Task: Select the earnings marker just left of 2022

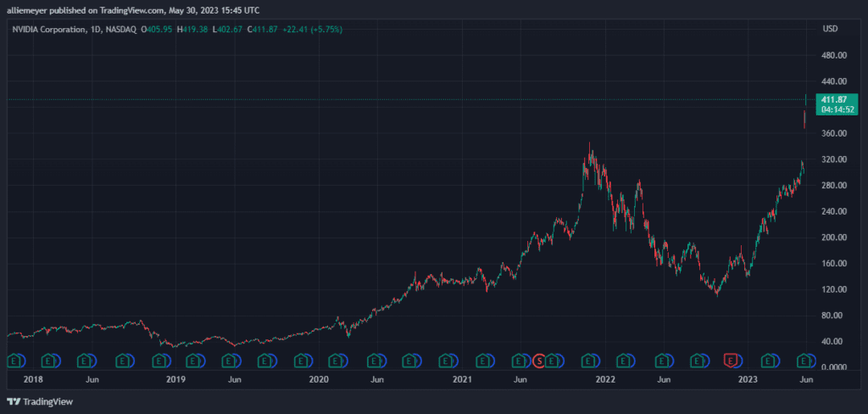Action: 588,361
